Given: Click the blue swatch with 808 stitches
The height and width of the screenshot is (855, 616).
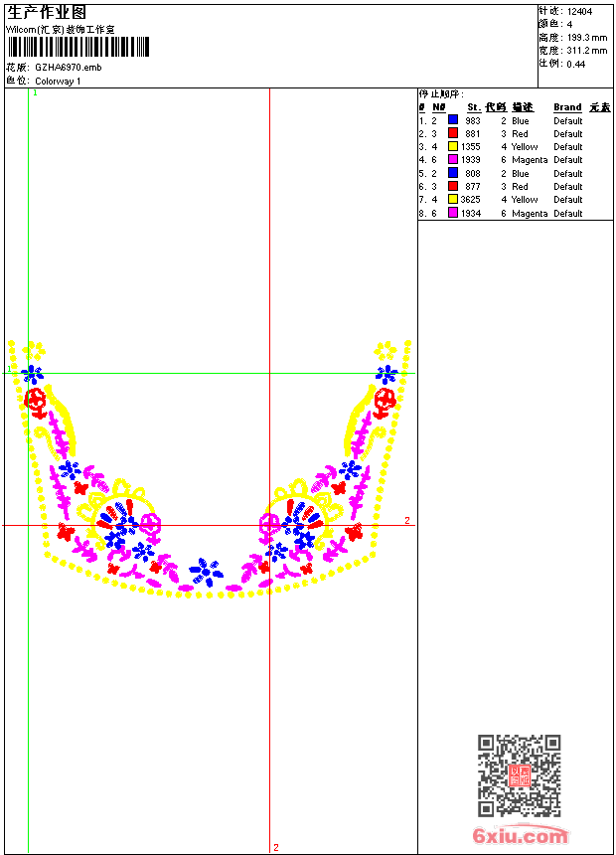Looking at the screenshot, I should click(x=452, y=174).
